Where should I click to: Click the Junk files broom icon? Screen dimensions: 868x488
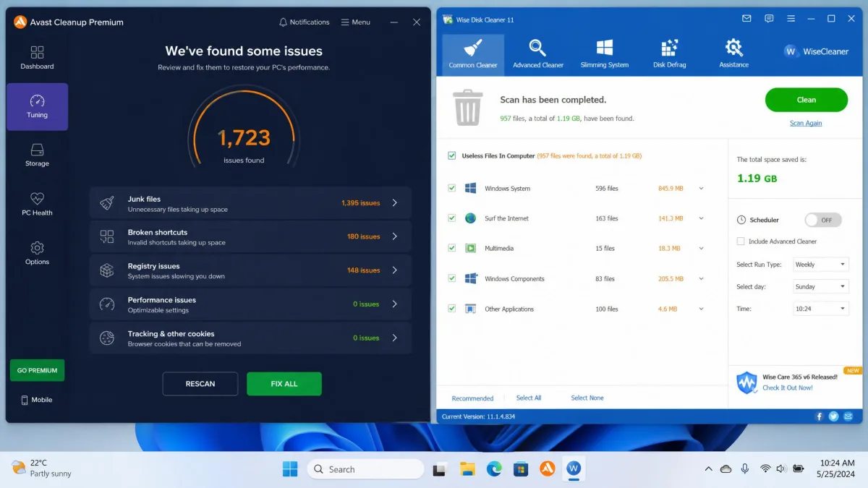click(x=107, y=203)
